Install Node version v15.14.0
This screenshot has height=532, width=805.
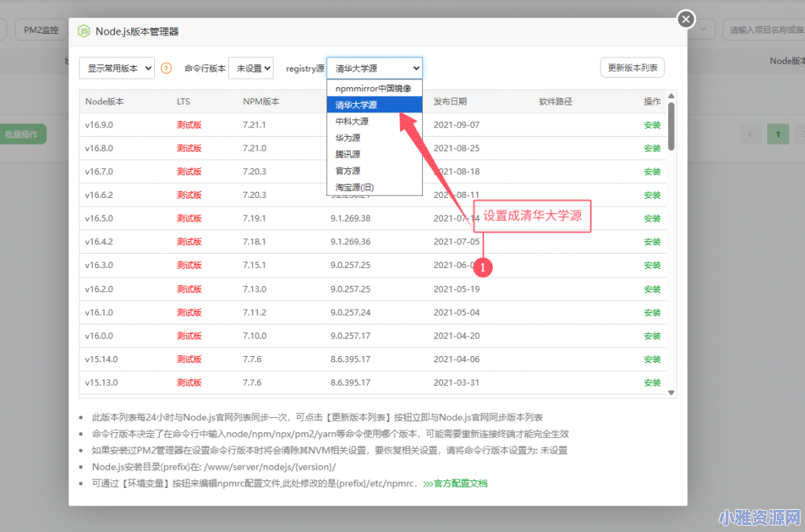(x=652, y=359)
